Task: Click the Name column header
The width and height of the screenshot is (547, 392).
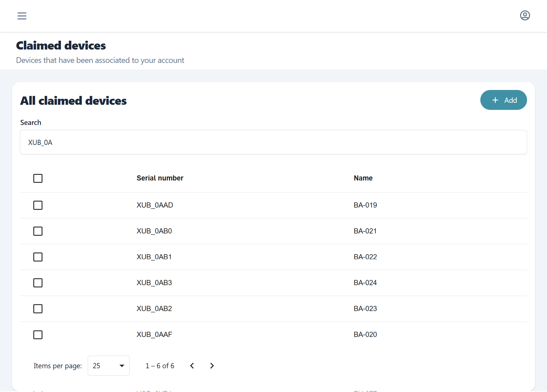Action: (x=363, y=178)
